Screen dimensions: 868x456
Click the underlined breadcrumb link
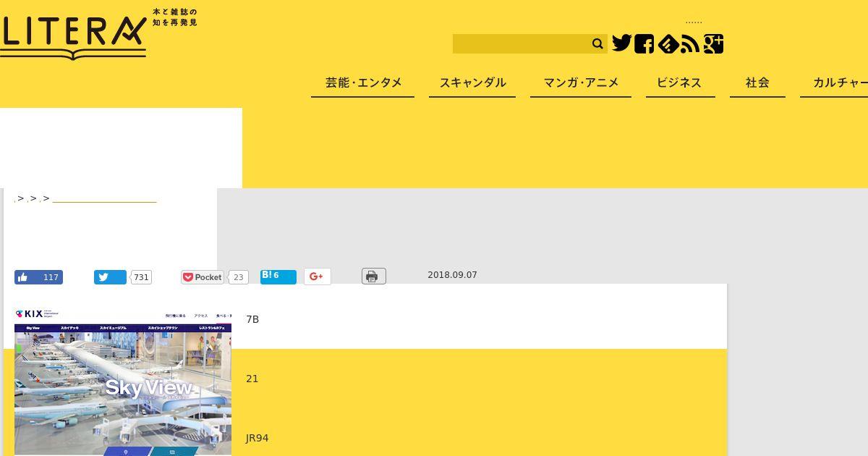104,198
